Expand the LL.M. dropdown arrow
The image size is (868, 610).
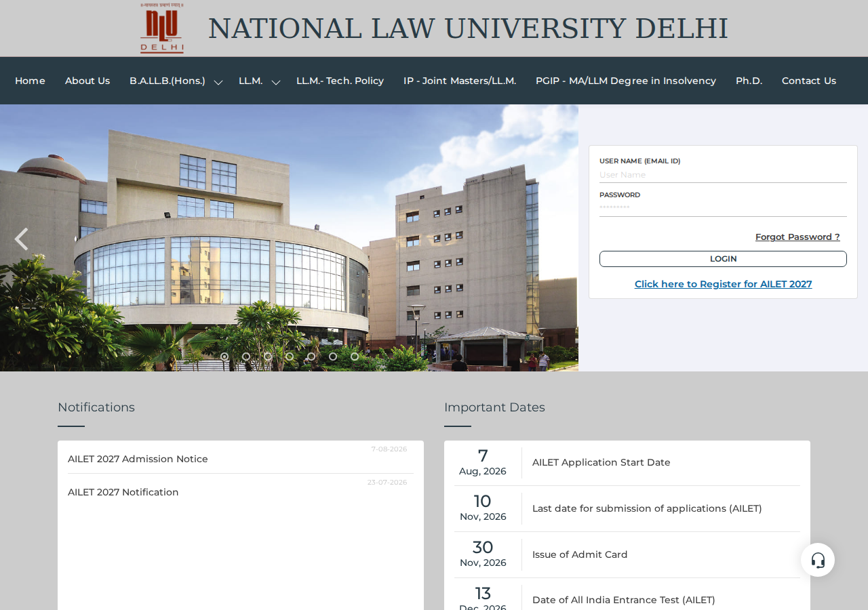276,82
